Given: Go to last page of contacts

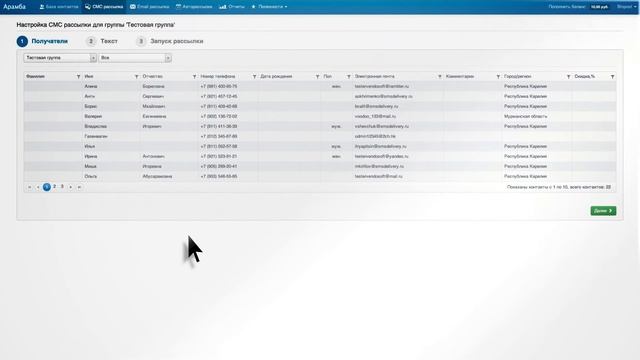Looking at the screenshot, I should [79, 187].
